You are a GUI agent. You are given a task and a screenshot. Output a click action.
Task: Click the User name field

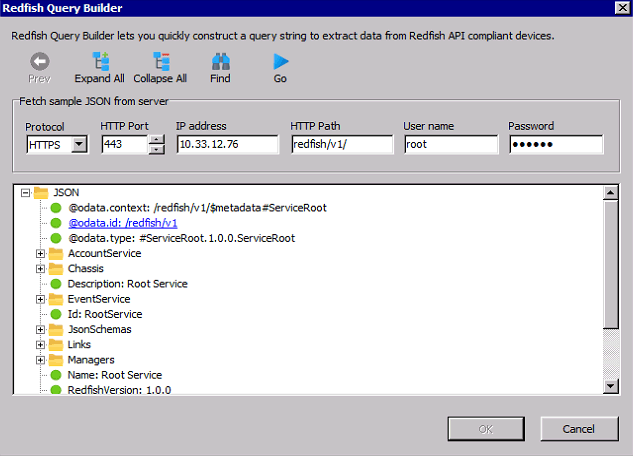click(451, 144)
